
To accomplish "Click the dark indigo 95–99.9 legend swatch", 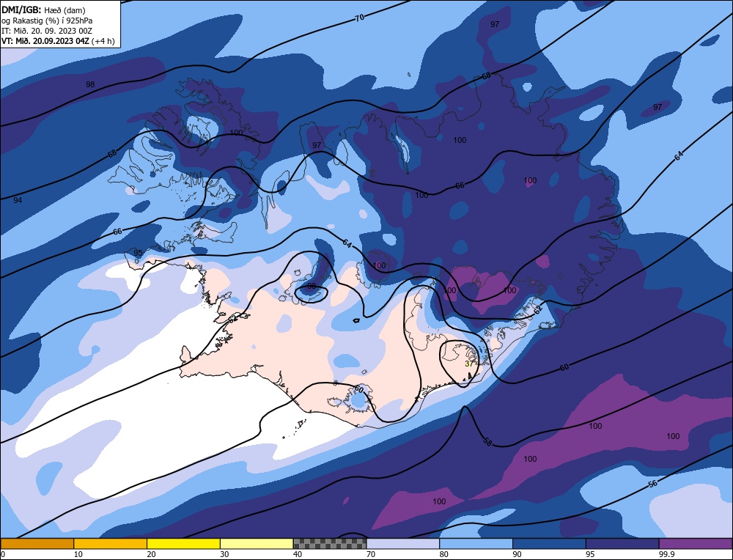I will (x=622, y=543).
